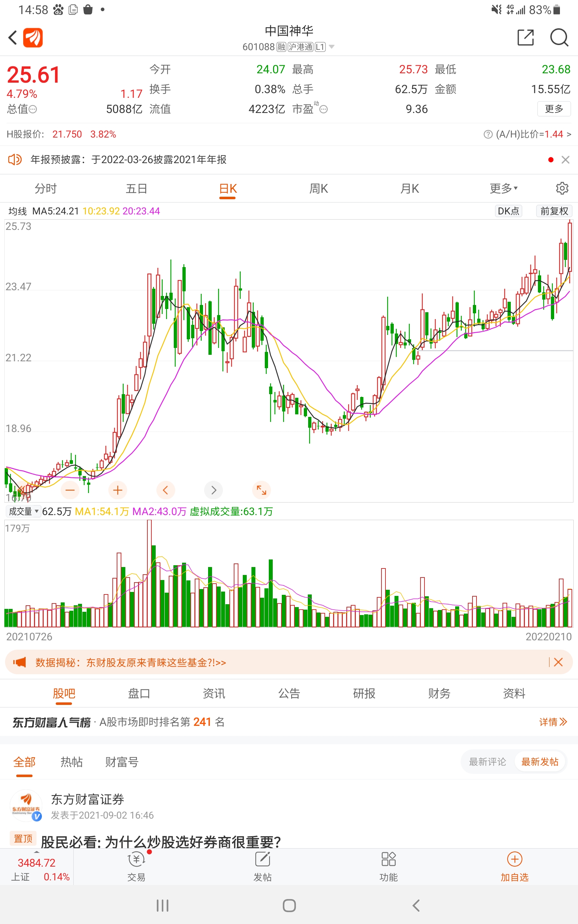The height and width of the screenshot is (924, 578).
Task: Zoom out the K-line chart with minus
Action: click(x=70, y=490)
